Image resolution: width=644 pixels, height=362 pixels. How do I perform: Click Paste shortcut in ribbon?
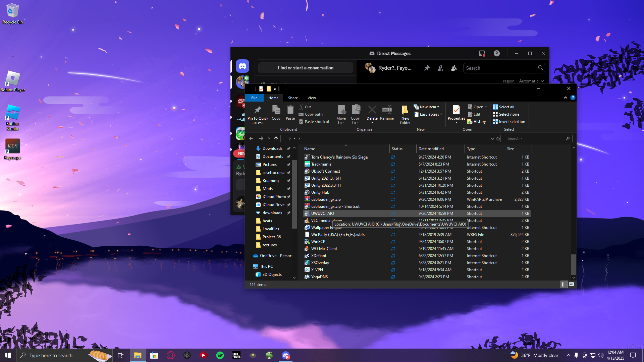tap(314, 122)
